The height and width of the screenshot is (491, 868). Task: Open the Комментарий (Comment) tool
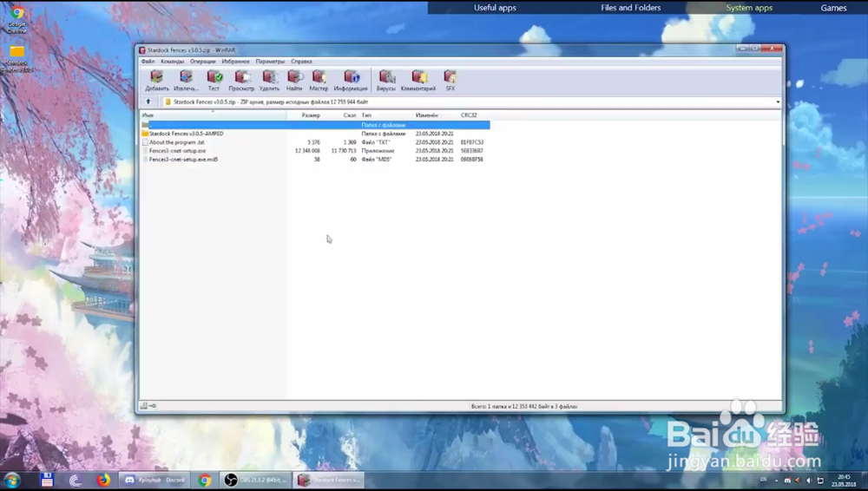[418, 81]
